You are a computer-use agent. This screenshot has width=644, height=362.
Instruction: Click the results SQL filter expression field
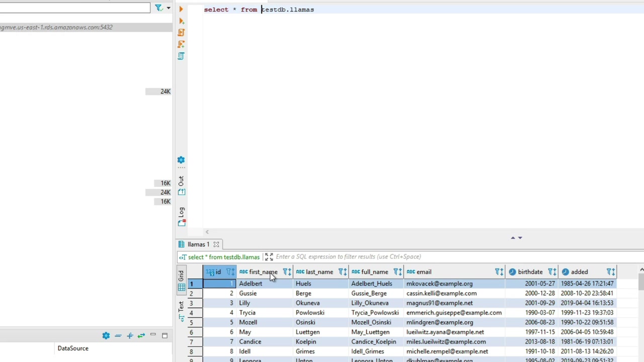(x=348, y=257)
